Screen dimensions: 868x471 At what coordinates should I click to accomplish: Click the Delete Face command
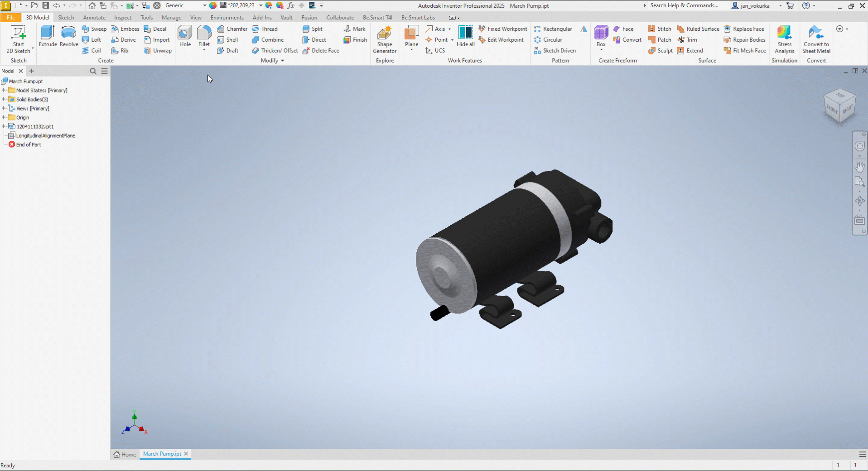pos(321,51)
